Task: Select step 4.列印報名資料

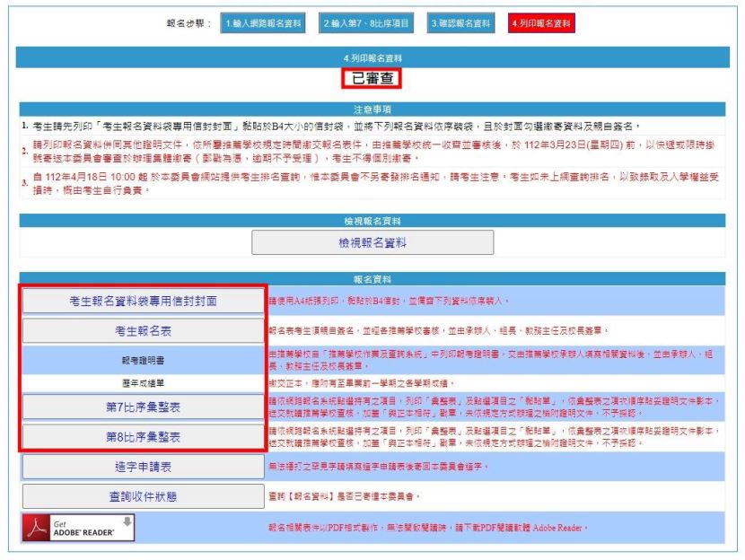Action: click(541, 23)
